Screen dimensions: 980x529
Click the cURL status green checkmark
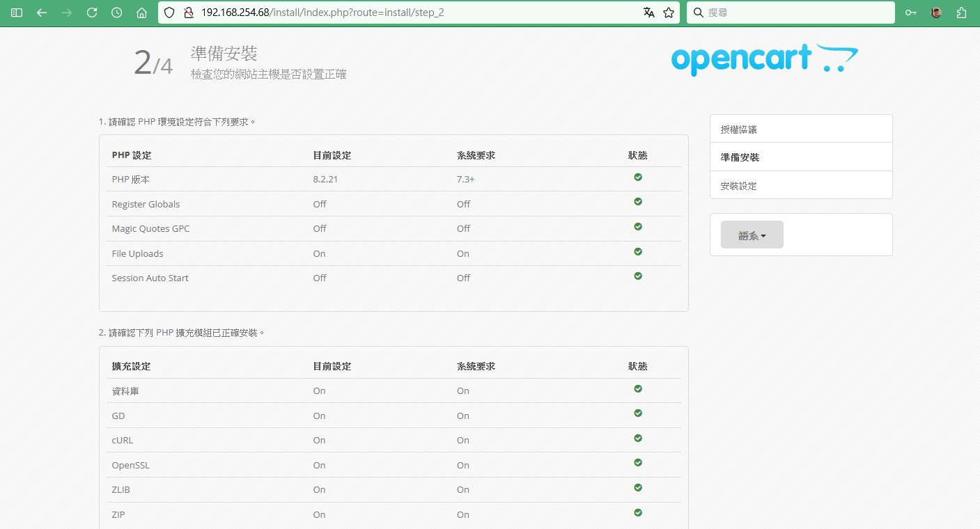(x=638, y=439)
